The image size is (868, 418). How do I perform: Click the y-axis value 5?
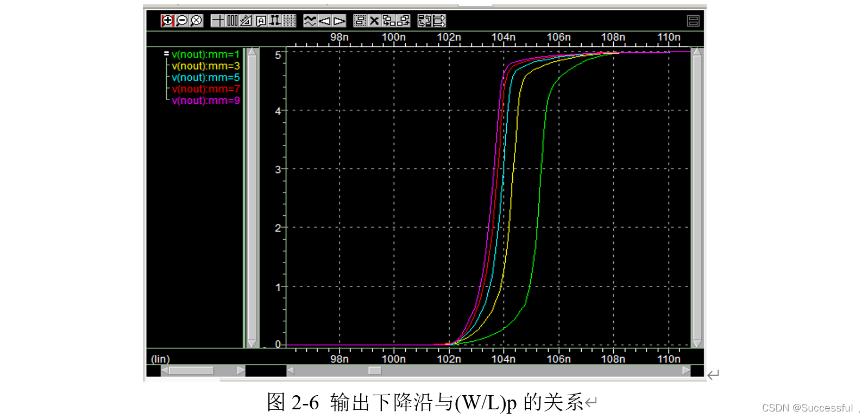coord(278,55)
